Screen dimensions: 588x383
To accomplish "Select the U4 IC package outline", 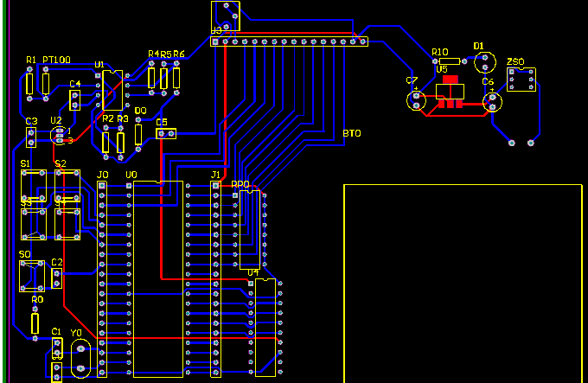I will coord(265,327).
